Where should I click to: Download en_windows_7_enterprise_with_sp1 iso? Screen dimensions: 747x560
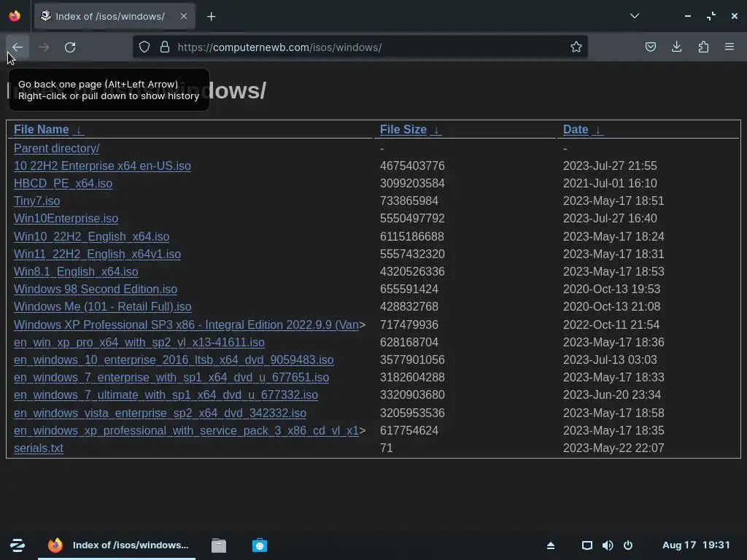[x=171, y=377]
